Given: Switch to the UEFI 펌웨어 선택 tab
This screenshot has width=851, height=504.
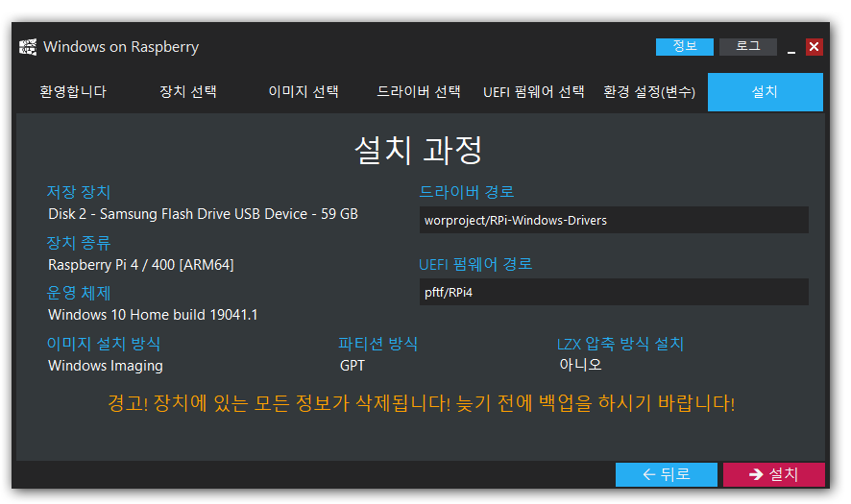Looking at the screenshot, I should [533, 92].
